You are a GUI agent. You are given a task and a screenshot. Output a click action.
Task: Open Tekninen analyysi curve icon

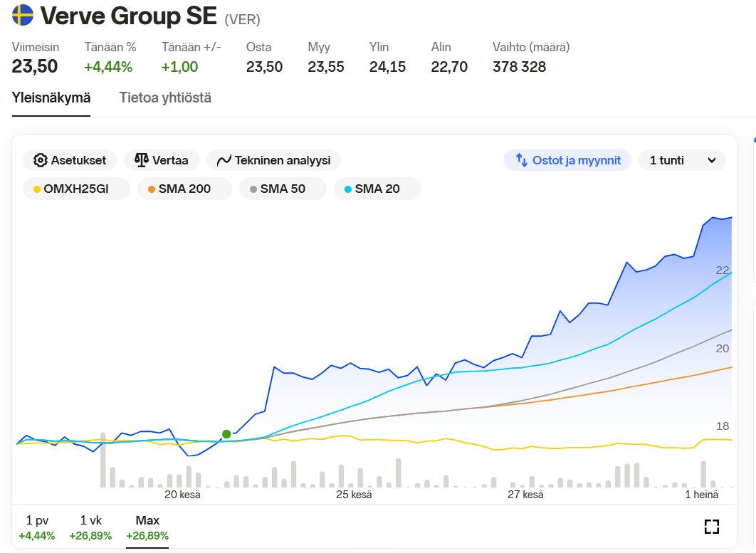pyautogui.click(x=224, y=160)
